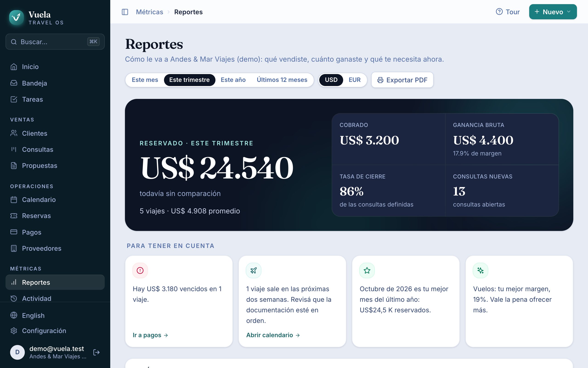
Task: Open the Nuevo dropdown menu
Action: coord(553,12)
